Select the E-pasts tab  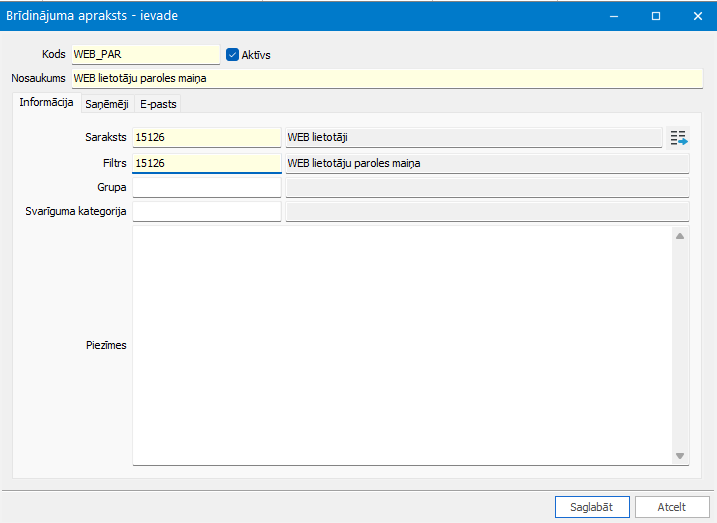pyautogui.click(x=158, y=103)
